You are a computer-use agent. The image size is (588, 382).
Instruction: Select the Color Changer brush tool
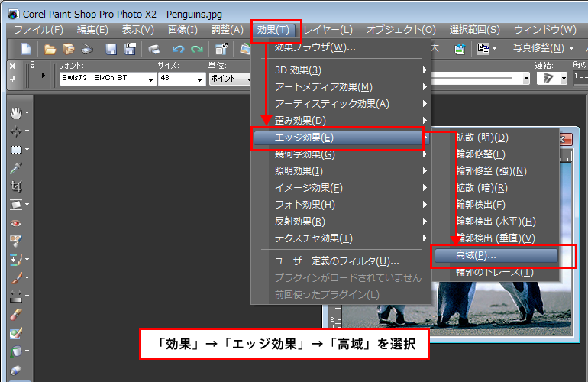16,333
